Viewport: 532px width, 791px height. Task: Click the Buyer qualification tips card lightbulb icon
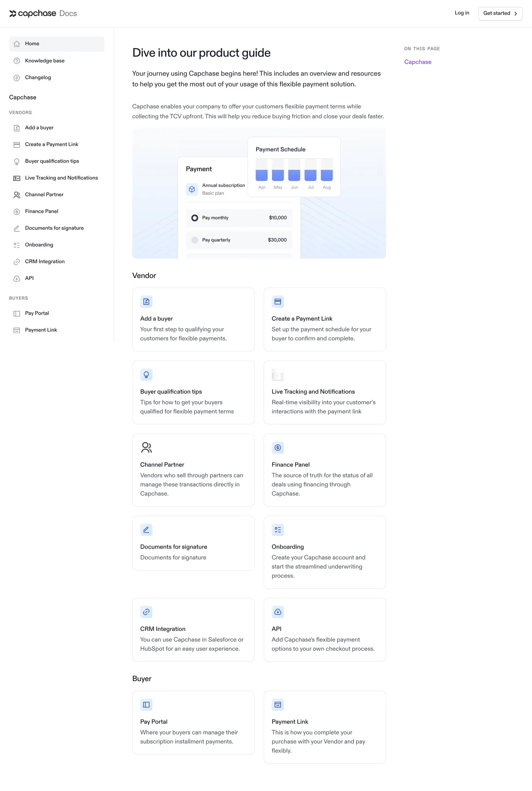click(x=146, y=375)
